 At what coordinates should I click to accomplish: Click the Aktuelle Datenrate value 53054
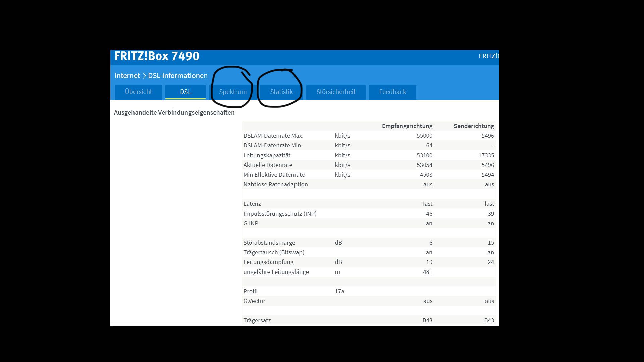click(x=424, y=165)
